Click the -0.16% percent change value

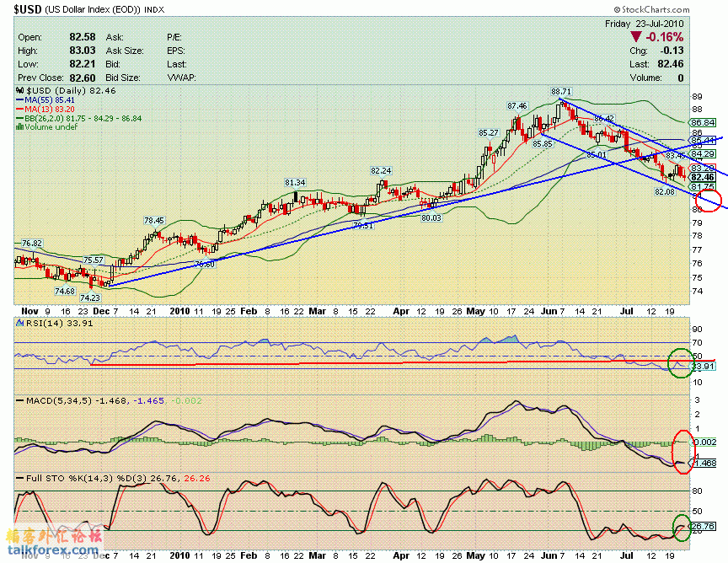click(x=664, y=37)
